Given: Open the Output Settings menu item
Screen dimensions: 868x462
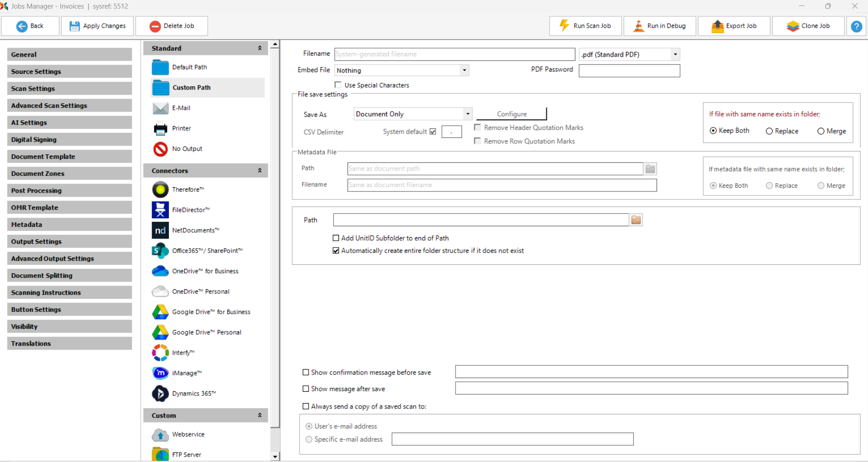Looking at the screenshot, I should (x=69, y=242).
